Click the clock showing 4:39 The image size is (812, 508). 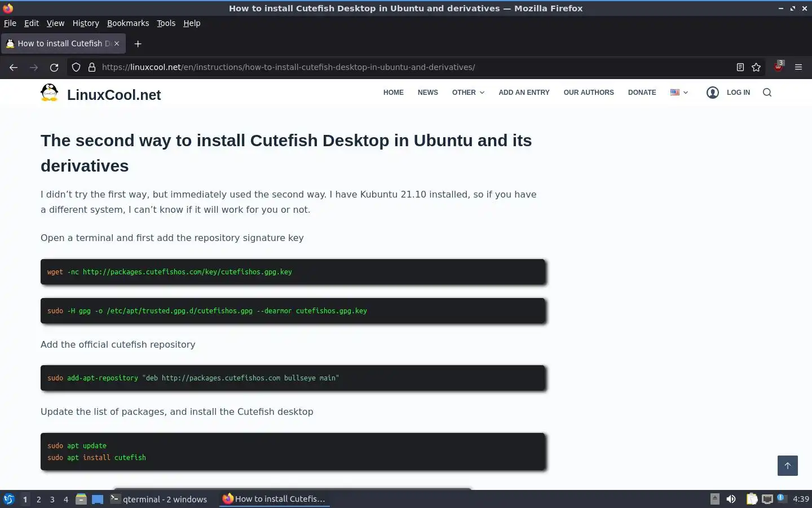click(801, 499)
